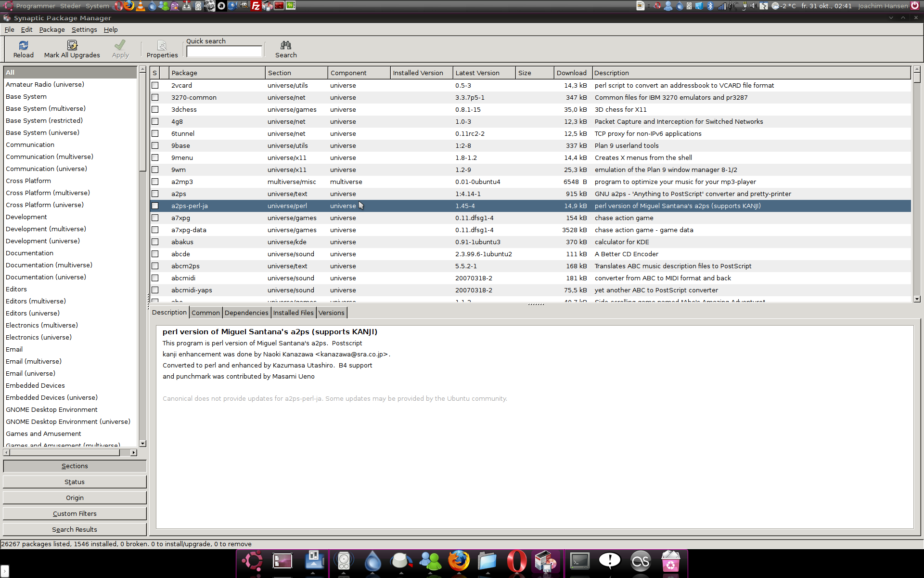924x578 pixels.
Task: Open the File menu
Action: pyautogui.click(x=9, y=29)
